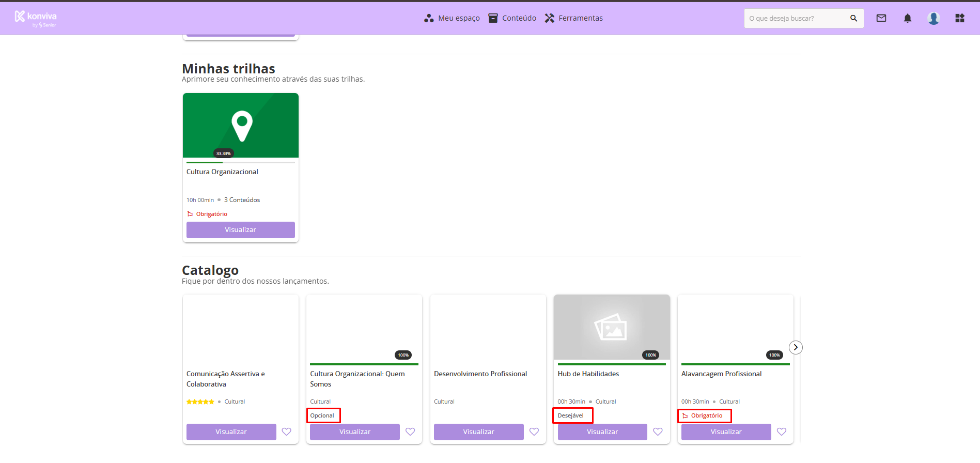The height and width of the screenshot is (463, 980).
Task: Open the notifications bell
Action: click(907, 18)
